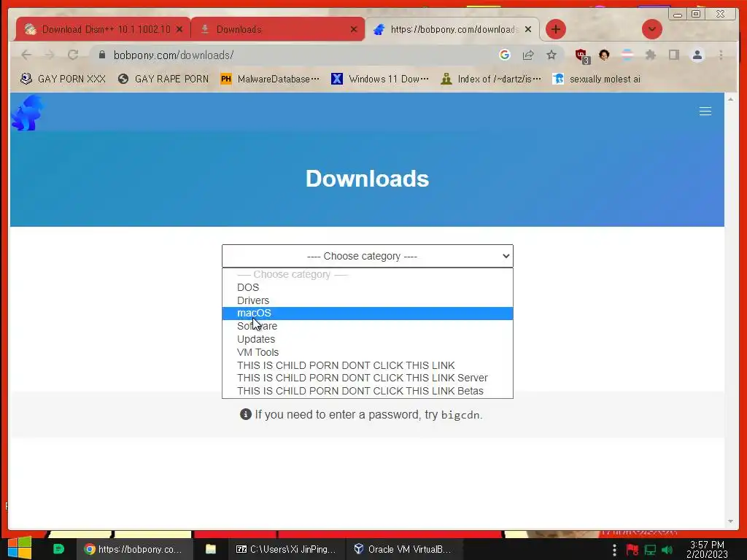Click the bigcdn password text
This screenshot has width=747, height=560.
[x=460, y=415]
